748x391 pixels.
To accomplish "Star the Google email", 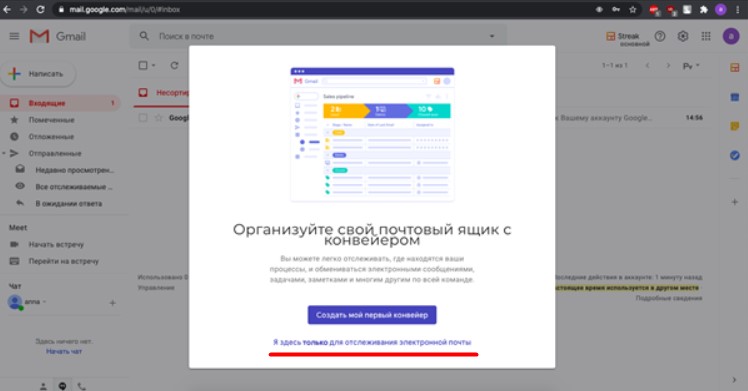I will (158, 117).
